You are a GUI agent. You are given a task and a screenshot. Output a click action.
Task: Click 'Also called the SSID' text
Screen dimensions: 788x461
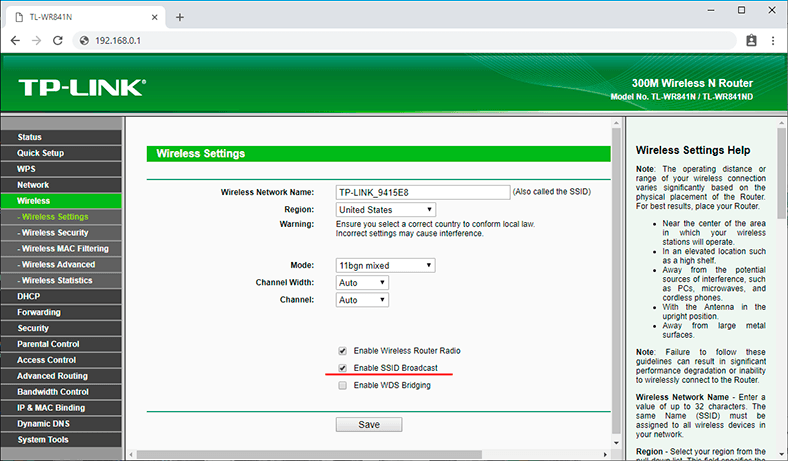(552, 192)
